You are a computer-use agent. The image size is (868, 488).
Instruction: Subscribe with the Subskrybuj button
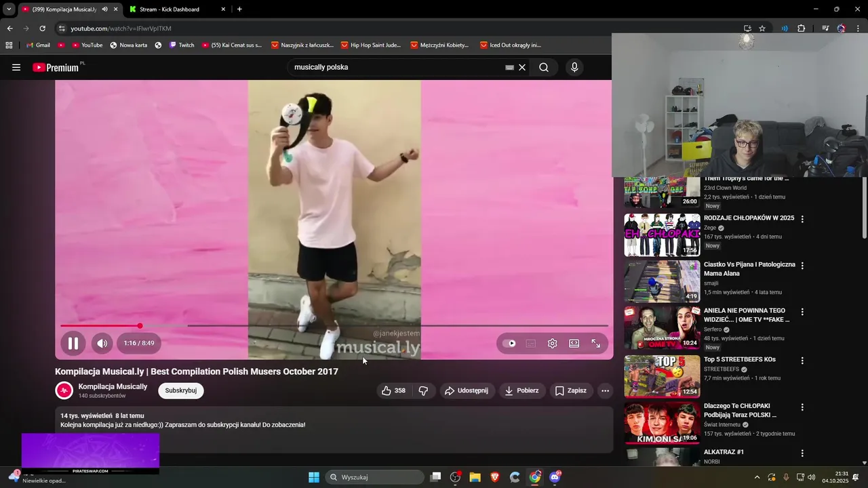(x=181, y=390)
